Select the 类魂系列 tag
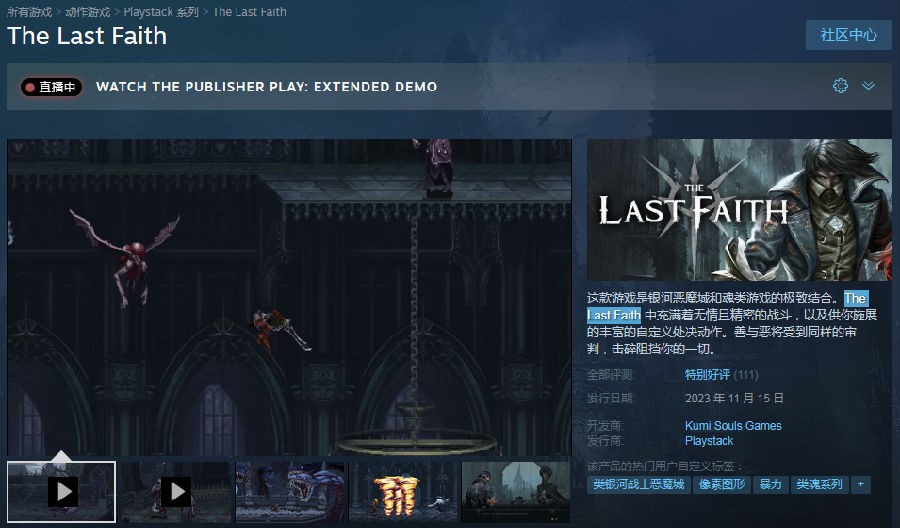The width and height of the screenshot is (900, 528). click(819, 484)
